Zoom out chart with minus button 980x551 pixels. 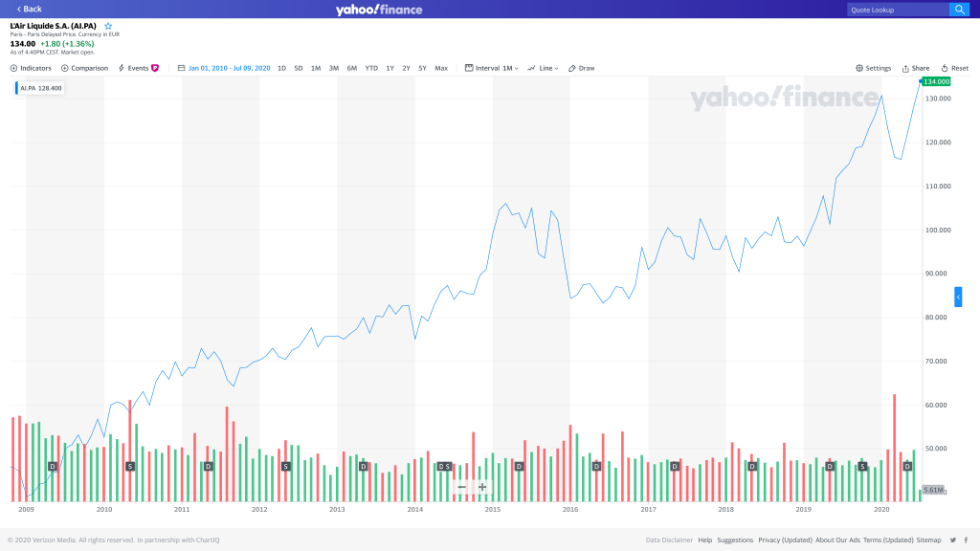tap(462, 487)
